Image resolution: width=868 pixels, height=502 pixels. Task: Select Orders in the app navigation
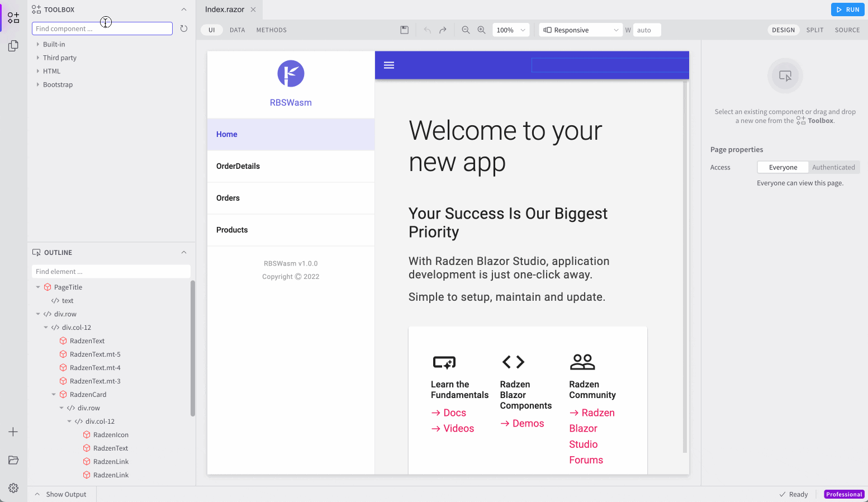click(x=291, y=198)
